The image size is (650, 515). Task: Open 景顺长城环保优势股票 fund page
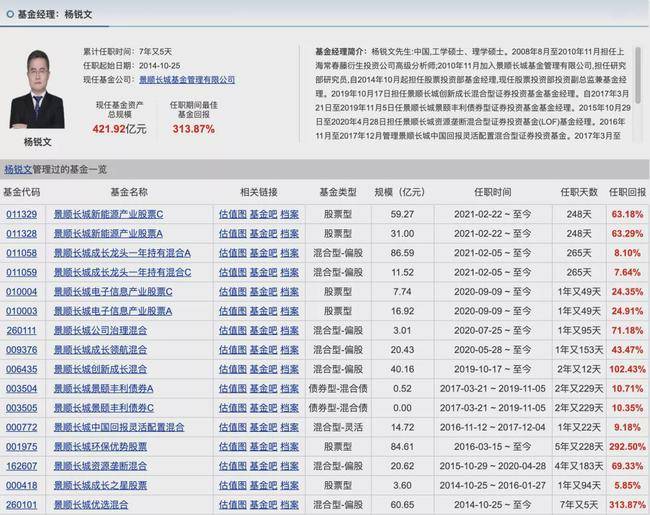pyautogui.click(x=100, y=447)
